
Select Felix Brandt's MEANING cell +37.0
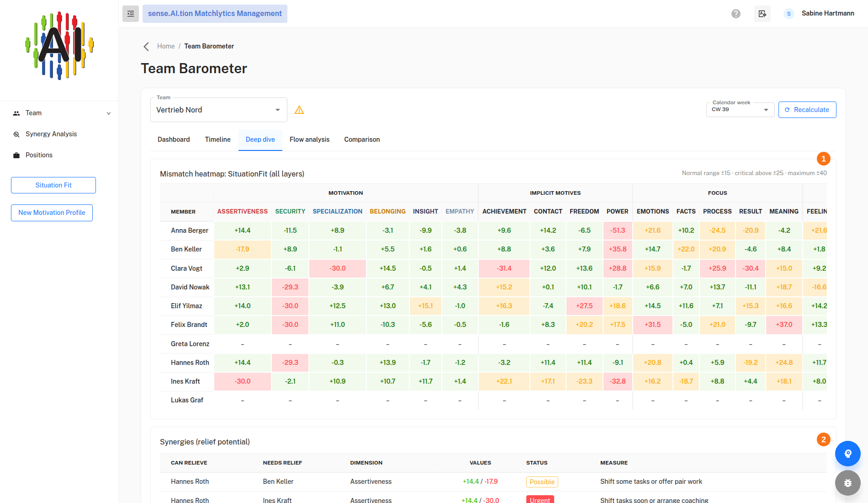pyautogui.click(x=784, y=325)
